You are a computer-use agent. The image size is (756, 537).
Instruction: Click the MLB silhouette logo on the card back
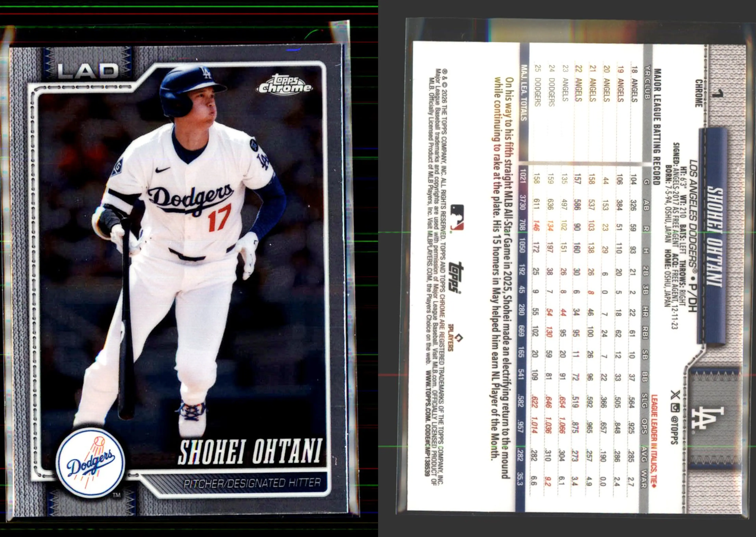pyautogui.click(x=457, y=217)
